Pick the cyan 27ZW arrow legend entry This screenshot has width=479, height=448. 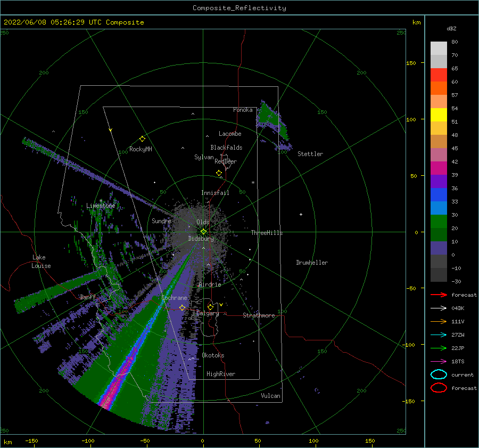tap(439, 335)
